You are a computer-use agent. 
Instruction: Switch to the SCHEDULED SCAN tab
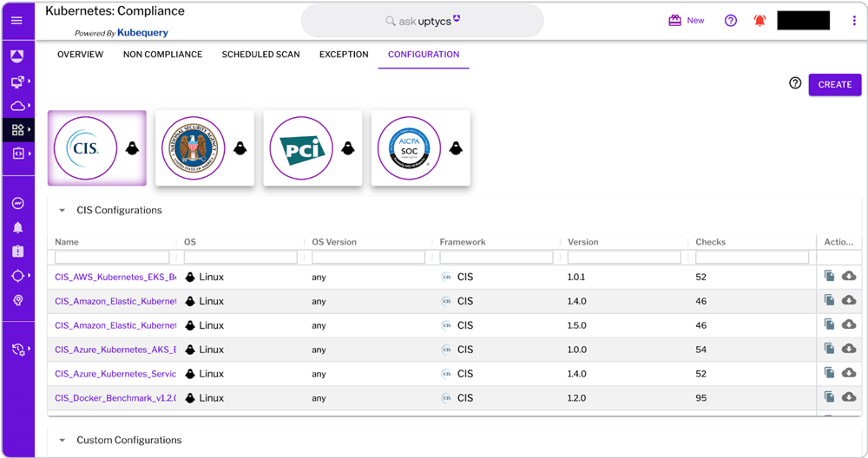click(260, 54)
